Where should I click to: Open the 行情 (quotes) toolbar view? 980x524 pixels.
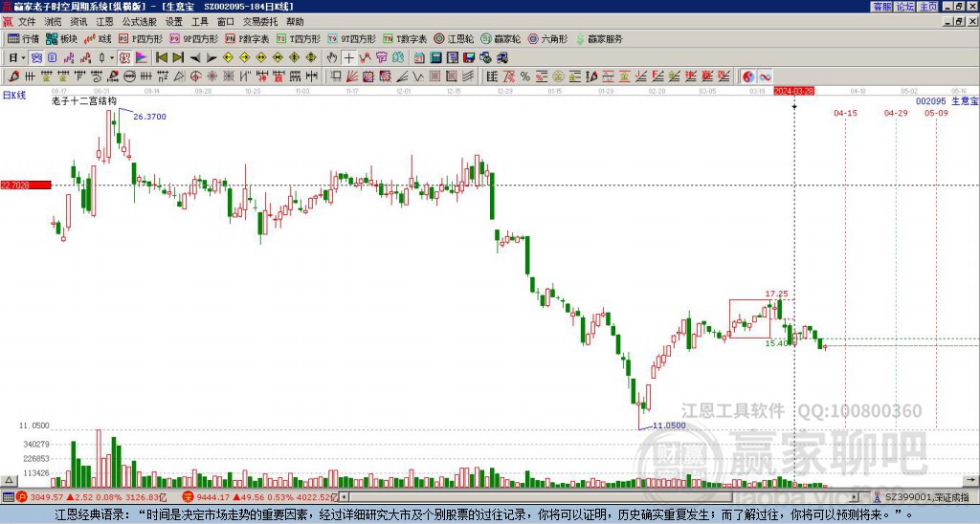coord(23,39)
